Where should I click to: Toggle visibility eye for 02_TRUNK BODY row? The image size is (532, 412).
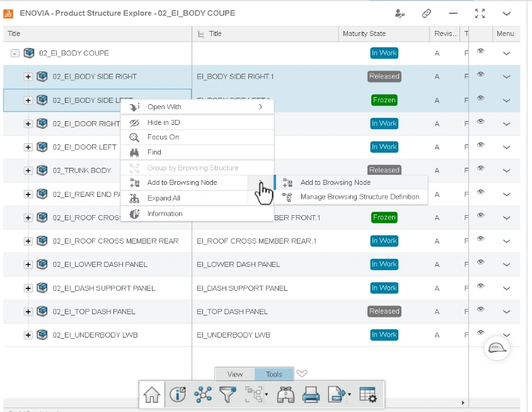(480, 168)
